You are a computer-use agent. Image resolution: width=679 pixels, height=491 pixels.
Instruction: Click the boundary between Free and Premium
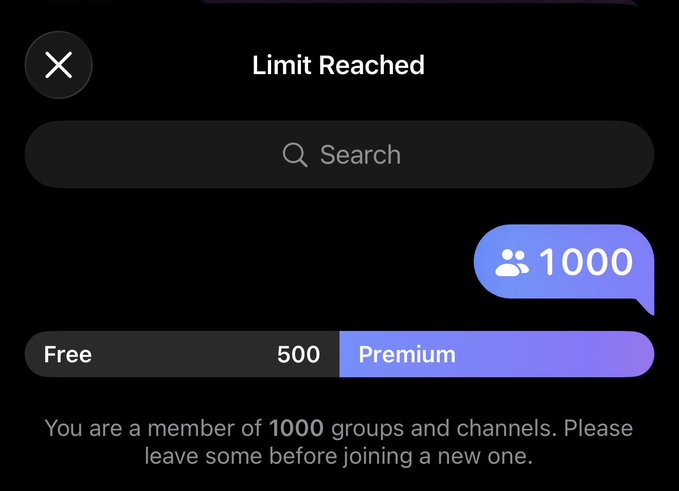tap(340, 354)
